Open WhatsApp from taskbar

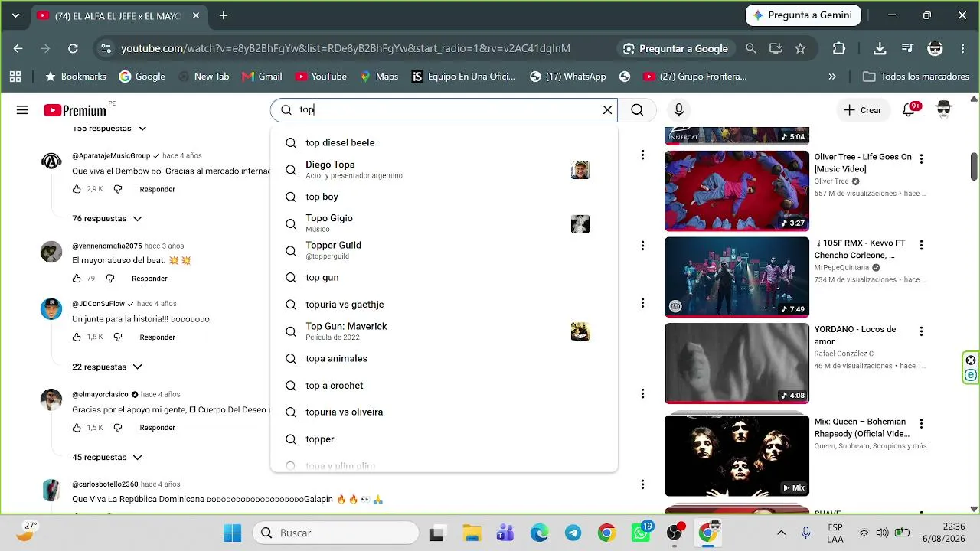[x=641, y=533]
